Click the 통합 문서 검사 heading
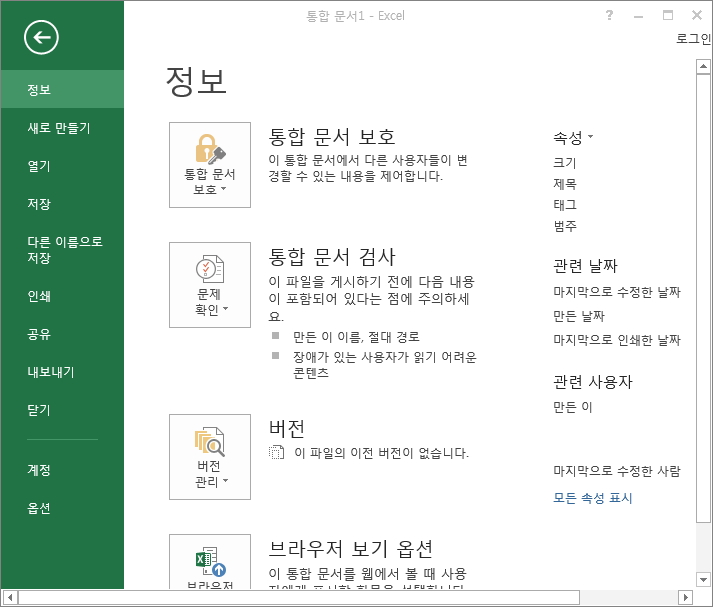This screenshot has height=607, width=713. point(332,257)
